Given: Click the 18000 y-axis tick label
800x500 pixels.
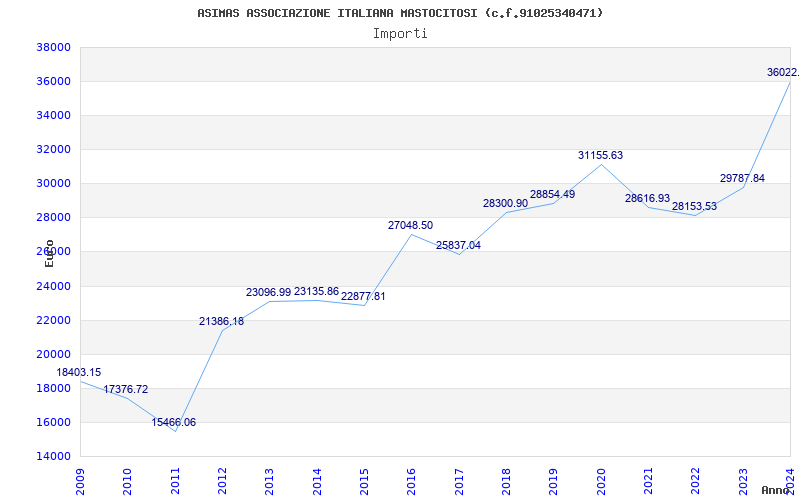Looking at the screenshot, I should click(53, 388).
